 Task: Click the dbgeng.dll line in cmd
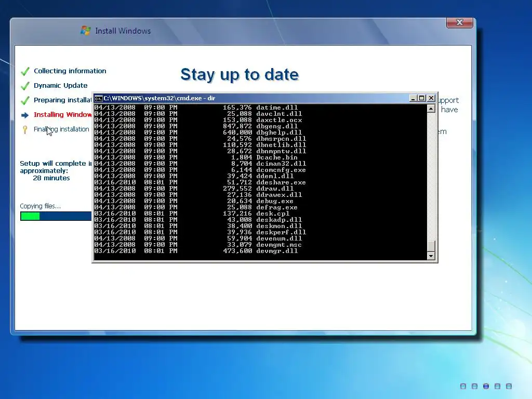196,126
